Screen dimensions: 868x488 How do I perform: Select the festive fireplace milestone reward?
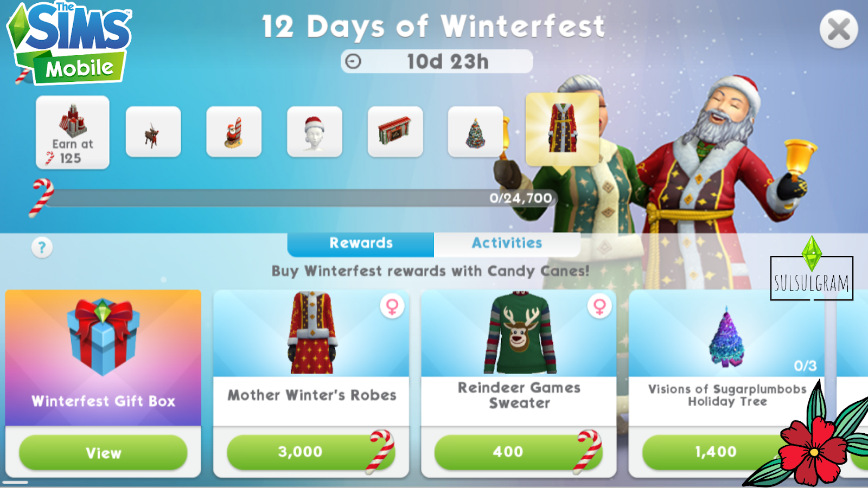point(395,132)
